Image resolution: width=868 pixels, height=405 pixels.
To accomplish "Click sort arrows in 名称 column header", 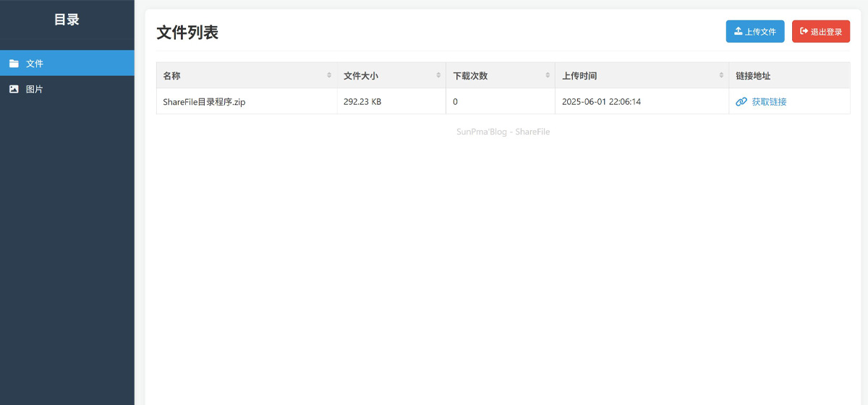I will click(329, 76).
